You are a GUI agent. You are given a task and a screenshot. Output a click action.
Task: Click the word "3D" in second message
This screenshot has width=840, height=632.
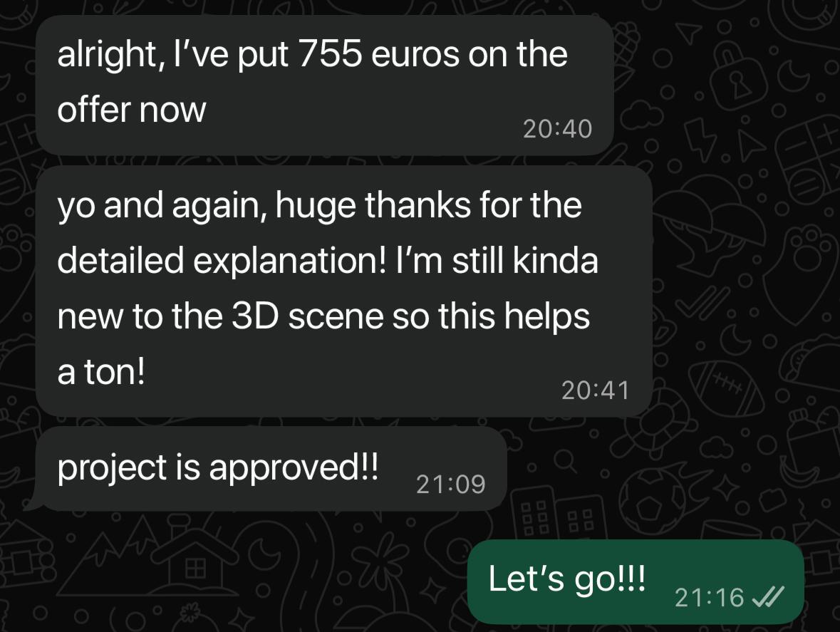(x=255, y=316)
